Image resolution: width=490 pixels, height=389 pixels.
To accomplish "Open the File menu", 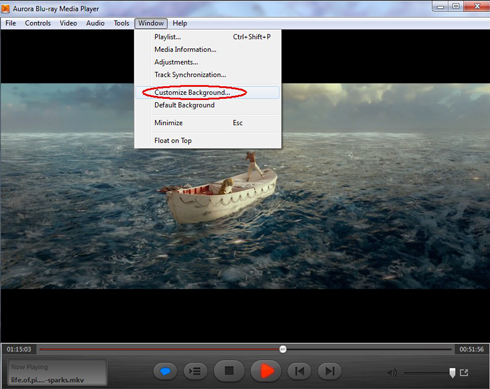I will pos(11,23).
